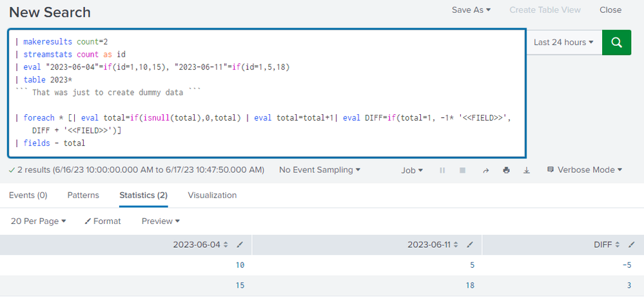Image resolution: width=644 pixels, height=302 pixels.
Task: Share the search job arrow icon
Action: pos(486,170)
